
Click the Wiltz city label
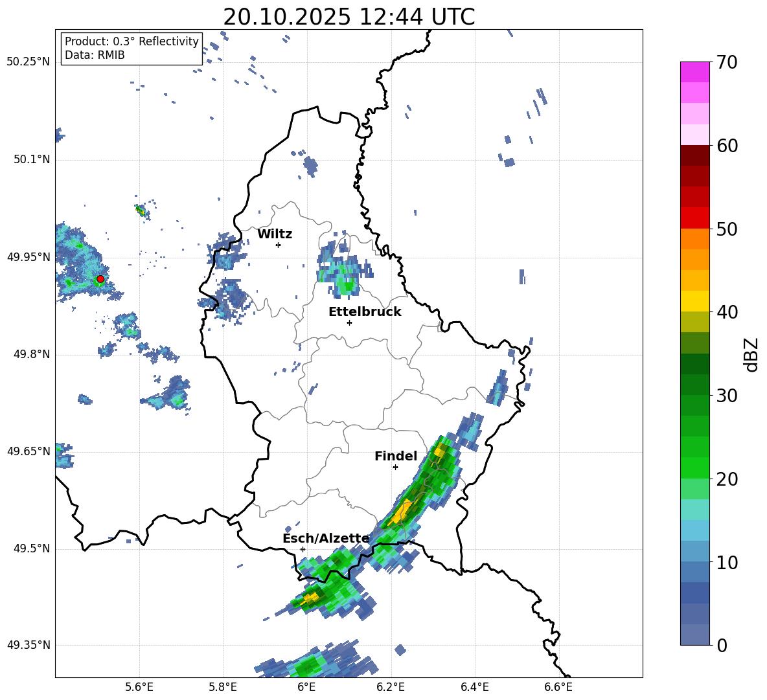tap(275, 234)
